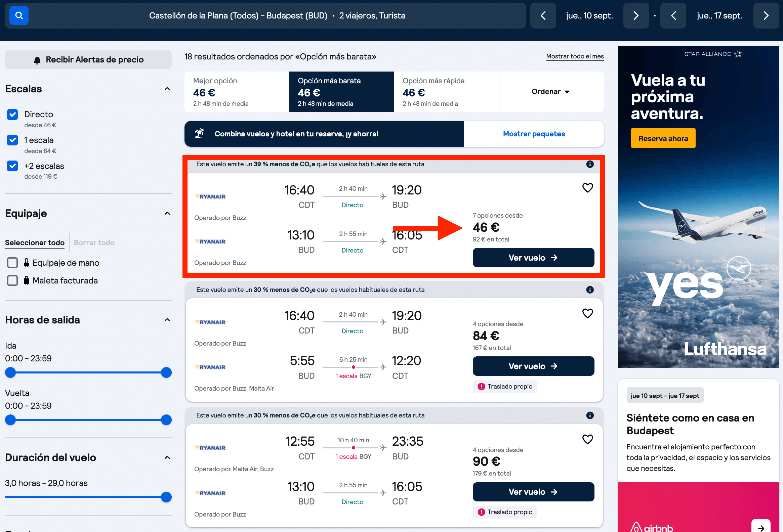Click the 1 escala BGY label on 12:55 flight

[353, 456]
